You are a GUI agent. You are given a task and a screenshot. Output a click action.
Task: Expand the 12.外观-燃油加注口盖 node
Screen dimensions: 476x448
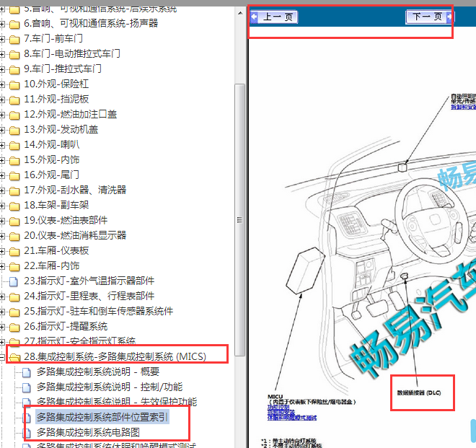click(2, 115)
